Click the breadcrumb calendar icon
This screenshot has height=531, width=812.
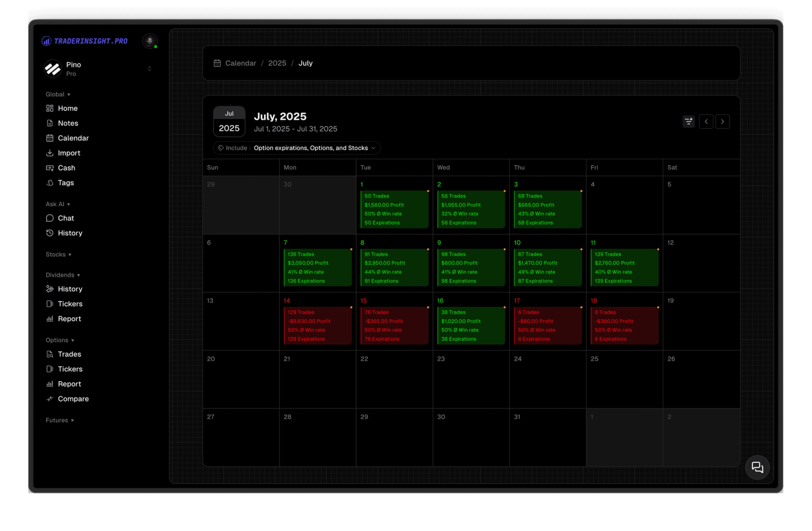pos(217,63)
